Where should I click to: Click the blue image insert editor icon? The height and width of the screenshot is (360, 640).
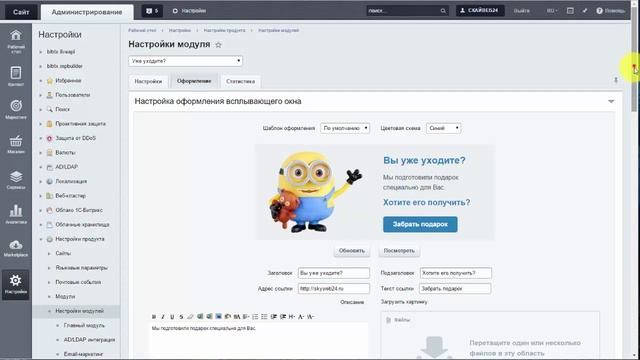[218, 317]
